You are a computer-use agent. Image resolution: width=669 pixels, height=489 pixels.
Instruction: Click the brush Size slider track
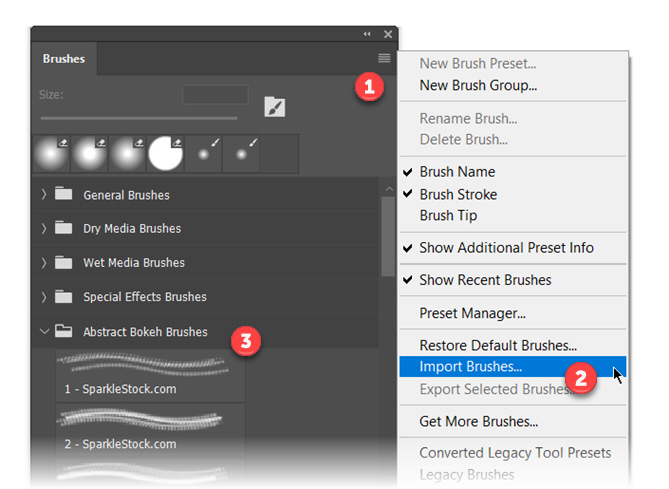[x=138, y=118]
